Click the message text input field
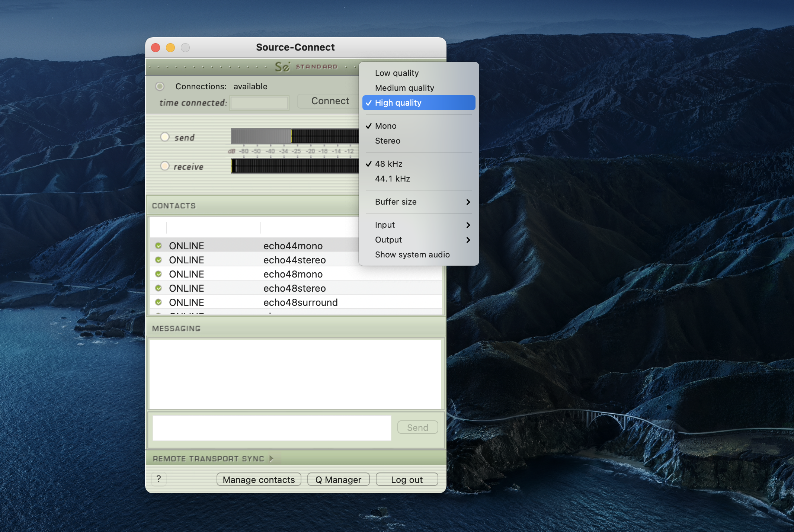794x532 pixels. point(272,428)
